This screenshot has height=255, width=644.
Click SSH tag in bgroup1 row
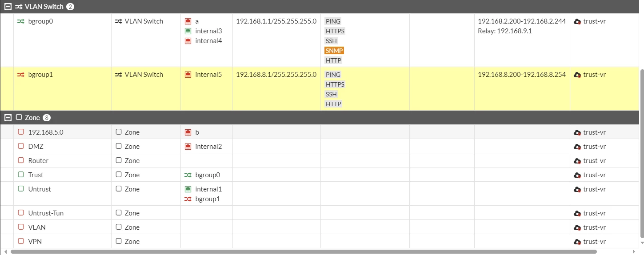coord(332,94)
